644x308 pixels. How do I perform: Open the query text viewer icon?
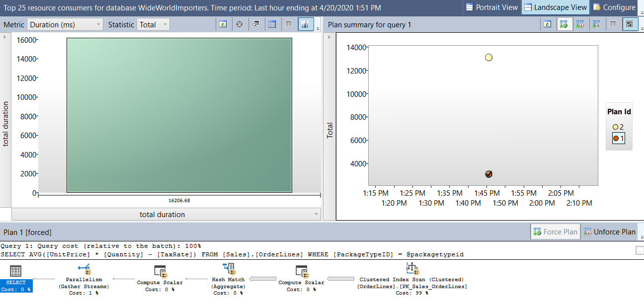[256, 24]
